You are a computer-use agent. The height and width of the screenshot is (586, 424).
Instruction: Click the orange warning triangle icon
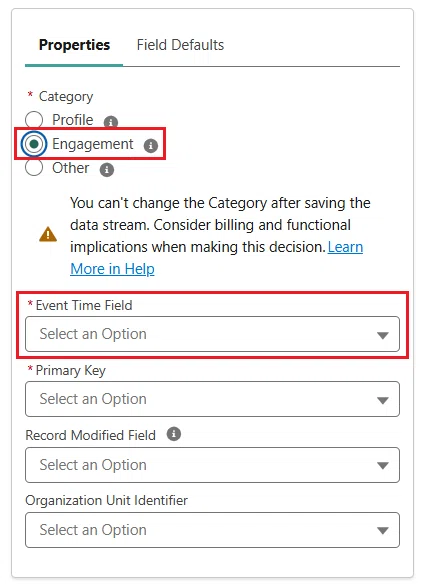tap(48, 234)
